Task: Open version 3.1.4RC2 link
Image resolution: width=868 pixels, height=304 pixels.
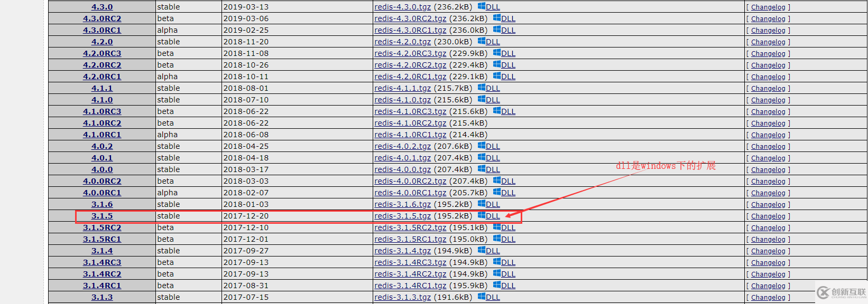Action: tap(102, 274)
